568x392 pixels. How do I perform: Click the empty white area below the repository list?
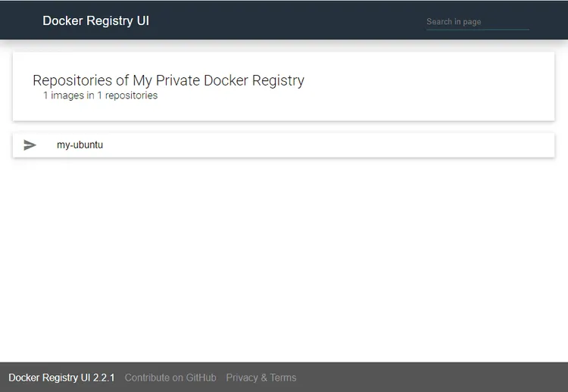(284, 257)
